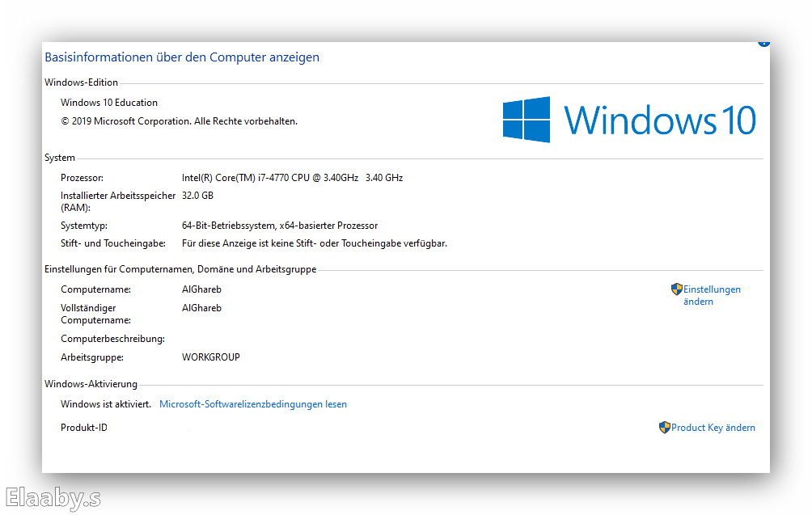Click the page heading Basisinformationen über den Computer

tap(182, 57)
